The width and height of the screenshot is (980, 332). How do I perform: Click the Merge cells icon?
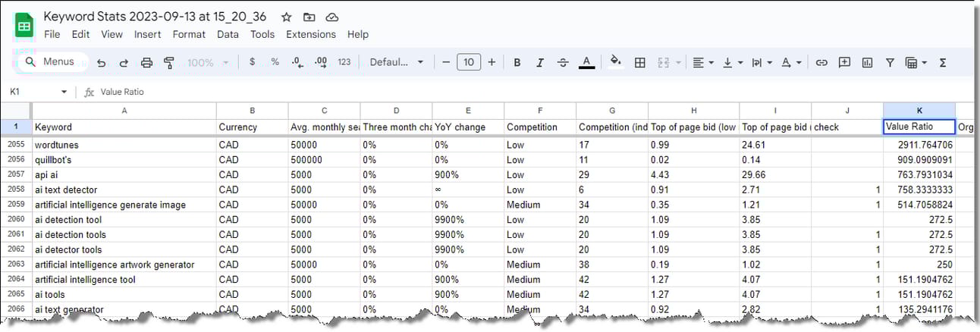click(x=663, y=62)
